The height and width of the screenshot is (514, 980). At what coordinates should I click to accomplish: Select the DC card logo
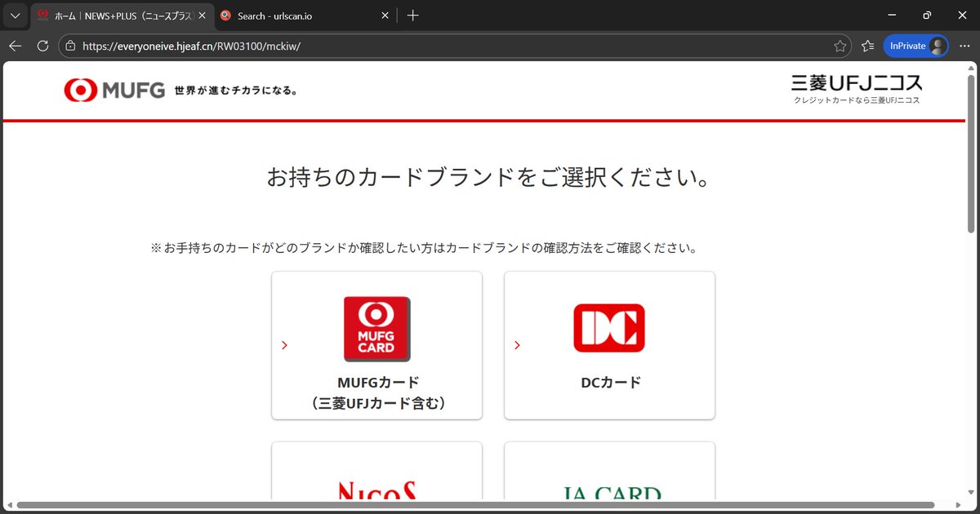tap(609, 328)
